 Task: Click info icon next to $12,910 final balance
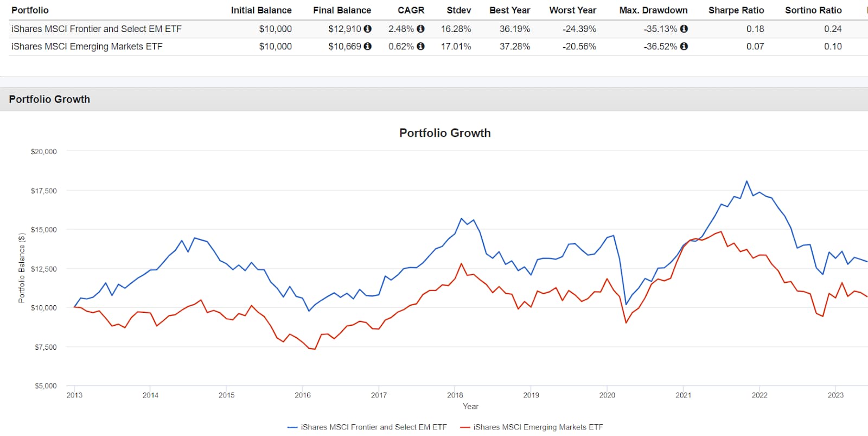coord(368,29)
